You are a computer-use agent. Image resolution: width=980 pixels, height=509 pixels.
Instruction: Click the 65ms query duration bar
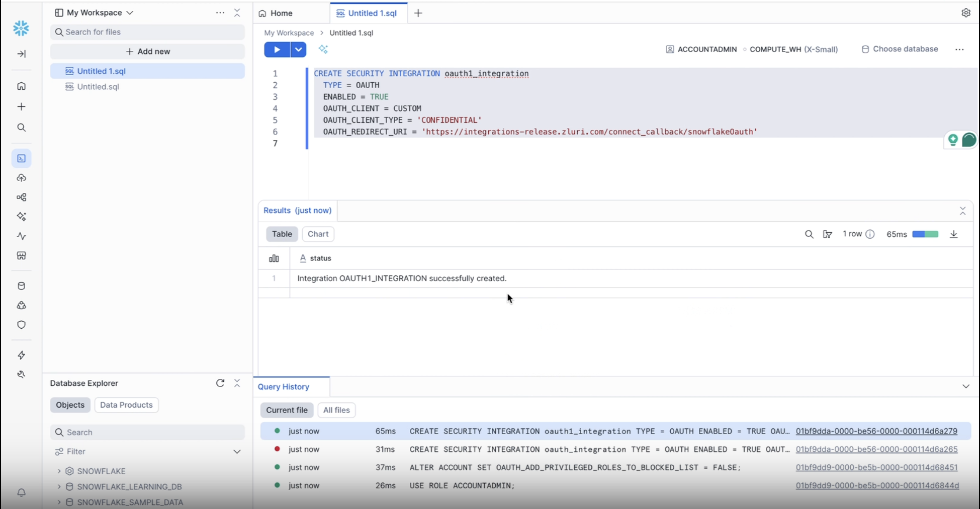pyautogui.click(x=925, y=234)
